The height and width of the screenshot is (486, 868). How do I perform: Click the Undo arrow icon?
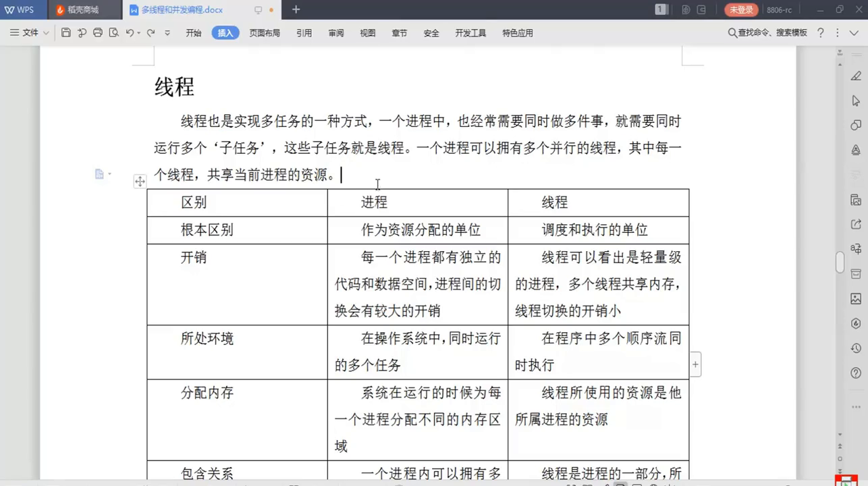click(x=129, y=32)
